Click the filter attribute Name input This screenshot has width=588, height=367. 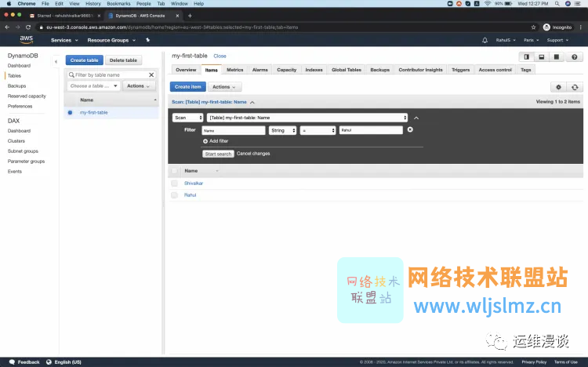[x=234, y=131]
